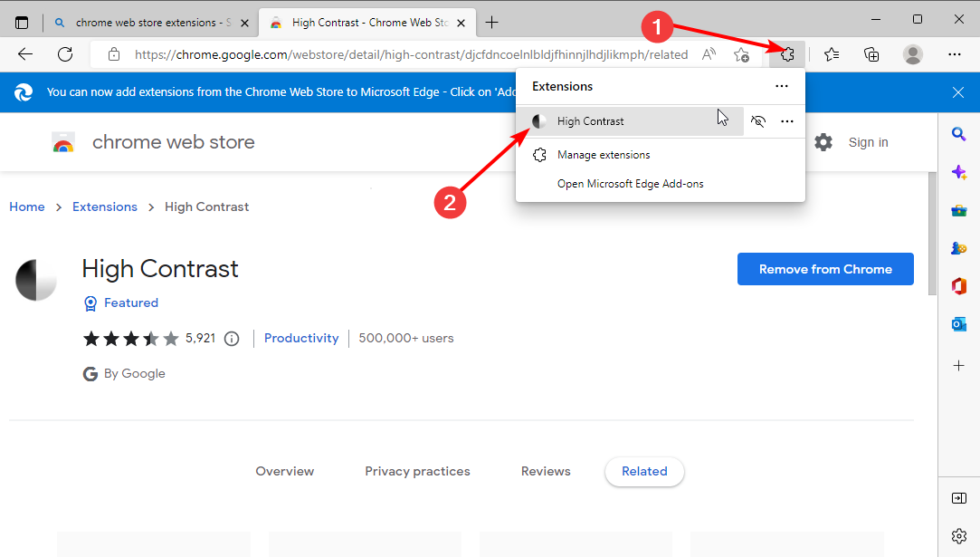Screen dimensions: 980x557
Task: Open more options in the Extensions flyout header
Action: [781, 86]
